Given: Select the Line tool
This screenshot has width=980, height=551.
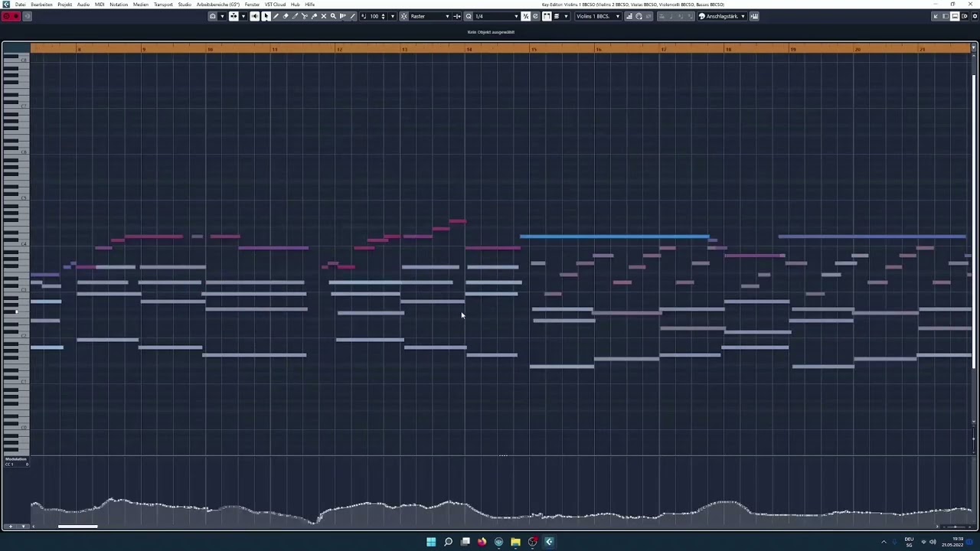Looking at the screenshot, I should click(x=352, y=16).
